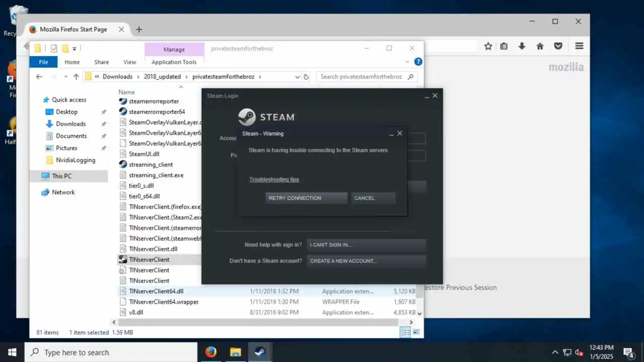This screenshot has height=362, width=644.
Task: Open the address bar history dropdown
Action: tap(297, 77)
